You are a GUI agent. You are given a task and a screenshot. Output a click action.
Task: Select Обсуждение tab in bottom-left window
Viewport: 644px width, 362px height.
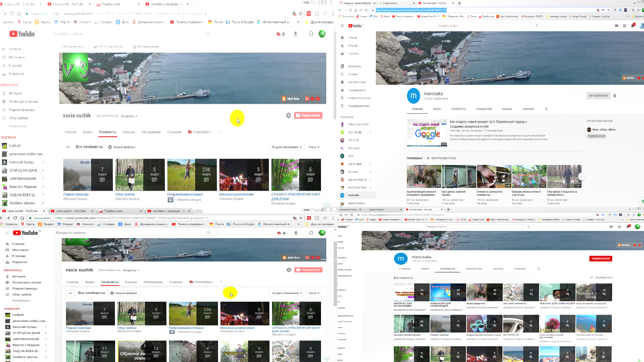[153, 282]
